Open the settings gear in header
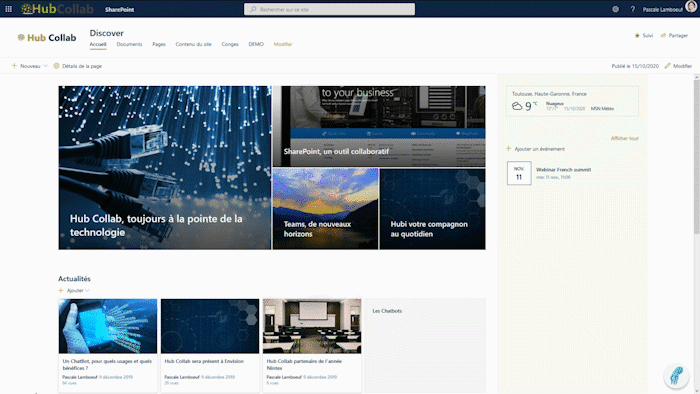 click(x=615, y=9)
